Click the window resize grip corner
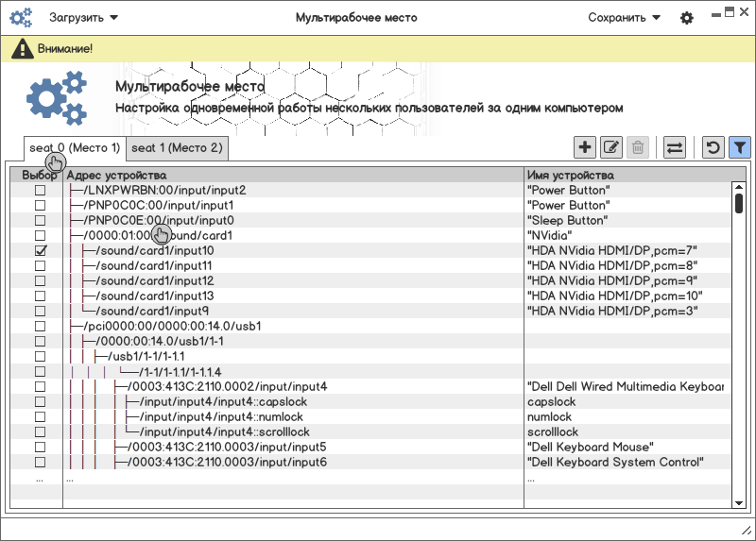 (x=747, y=531)
